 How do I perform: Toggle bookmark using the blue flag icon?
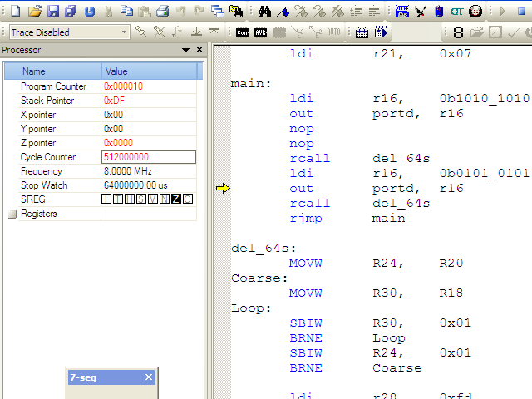[283, 12]
